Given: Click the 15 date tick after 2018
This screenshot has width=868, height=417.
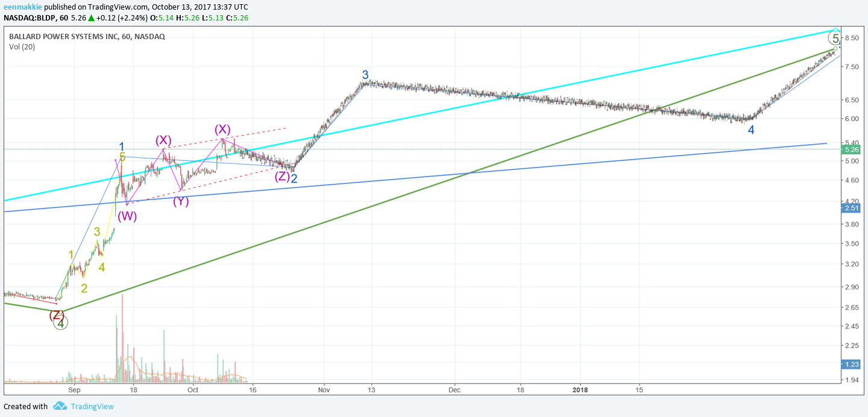Looking at the screenshot, I should (639, 389).
